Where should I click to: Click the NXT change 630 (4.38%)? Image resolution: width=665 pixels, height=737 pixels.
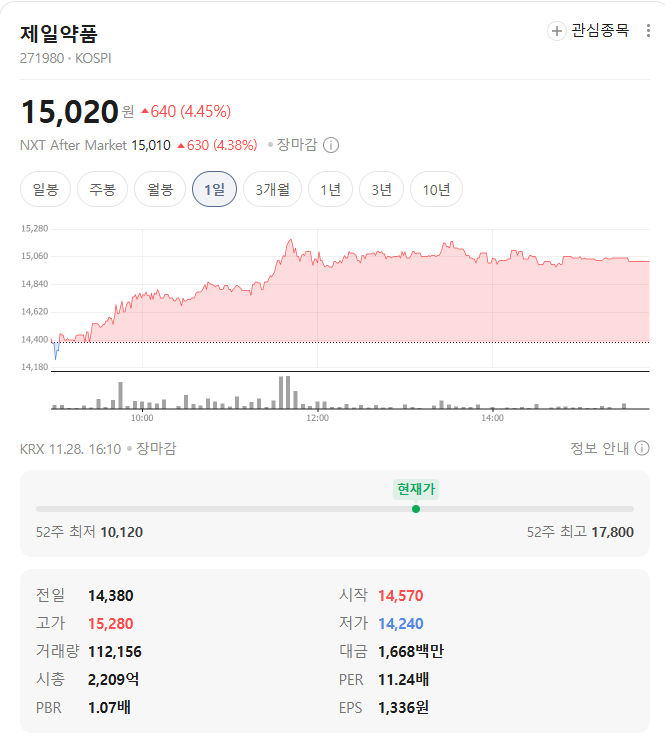[217, 145]
